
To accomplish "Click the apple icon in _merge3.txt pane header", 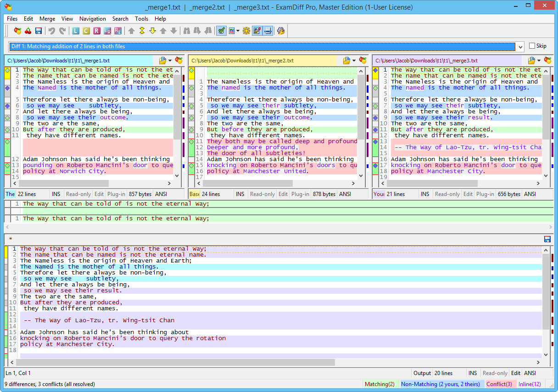I will [x=547, y=60].
